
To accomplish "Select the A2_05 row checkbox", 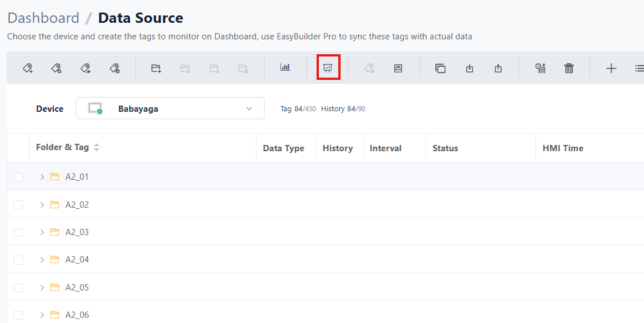I will tap(18, 288).
